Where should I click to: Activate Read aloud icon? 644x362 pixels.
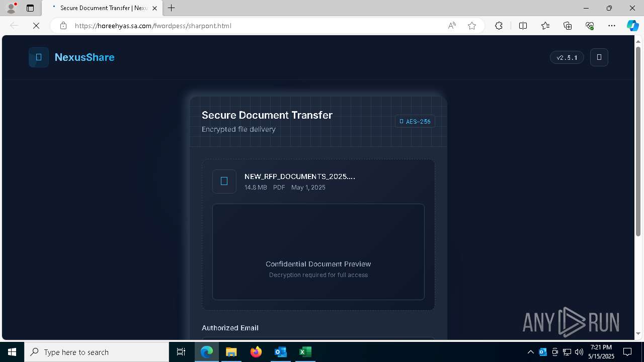point(452,26)
